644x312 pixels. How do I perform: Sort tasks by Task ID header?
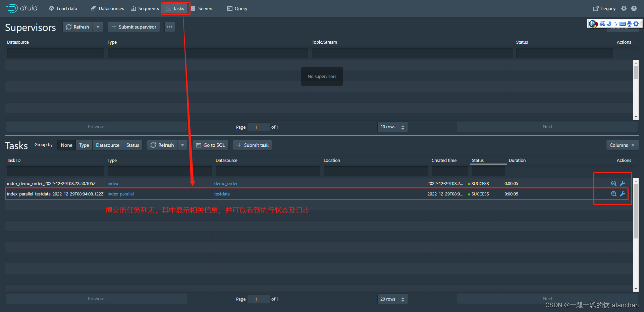pos(14,160)
